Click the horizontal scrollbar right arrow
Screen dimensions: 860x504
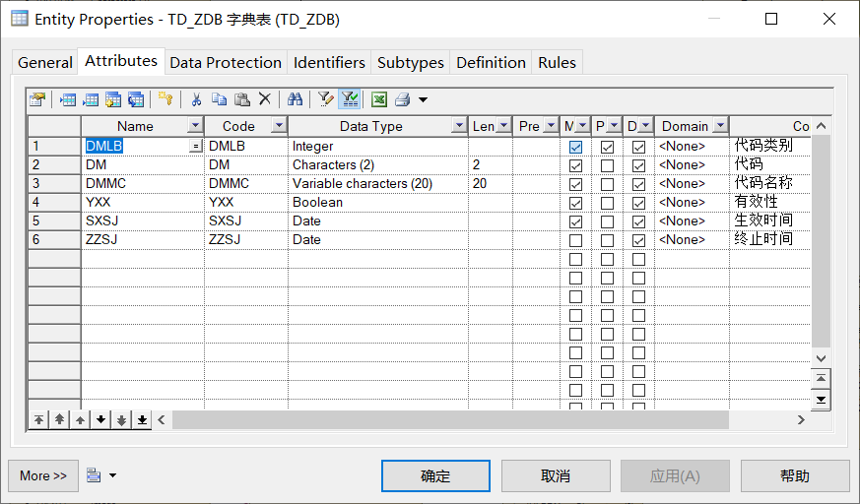coord(801,420)
